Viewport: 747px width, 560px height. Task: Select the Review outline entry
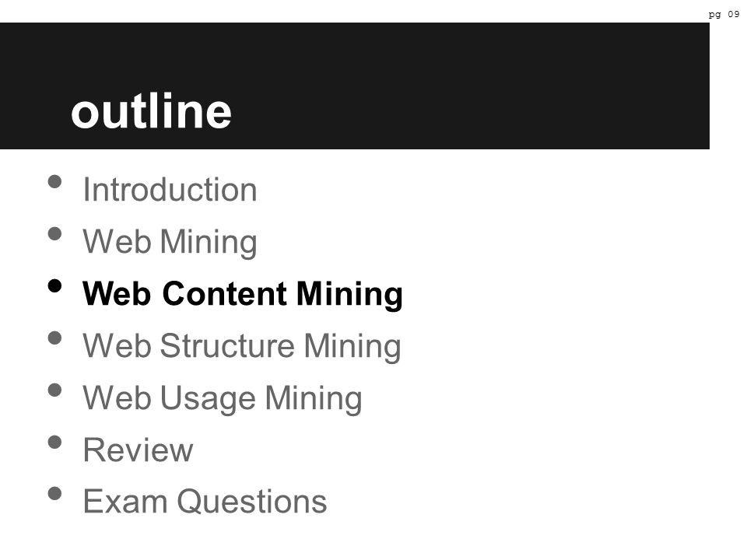(x=138, y=450)
